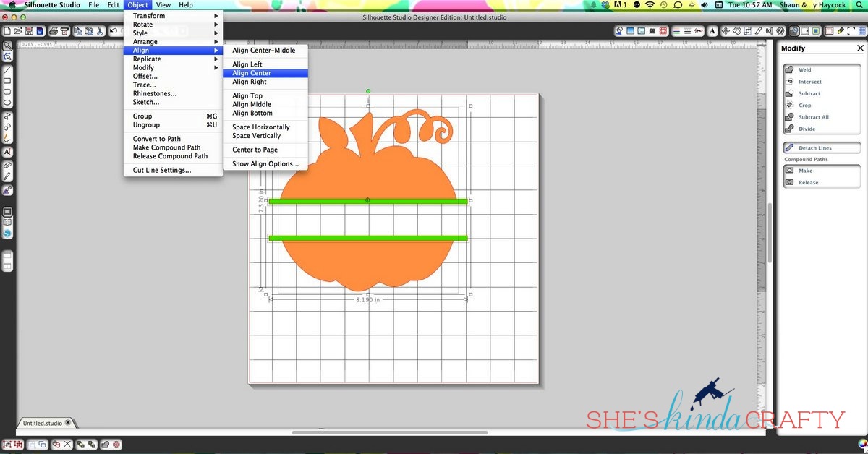Choose the Draw an Ellipse tool
Screen dimensions: 868x454
pos(7,103)
